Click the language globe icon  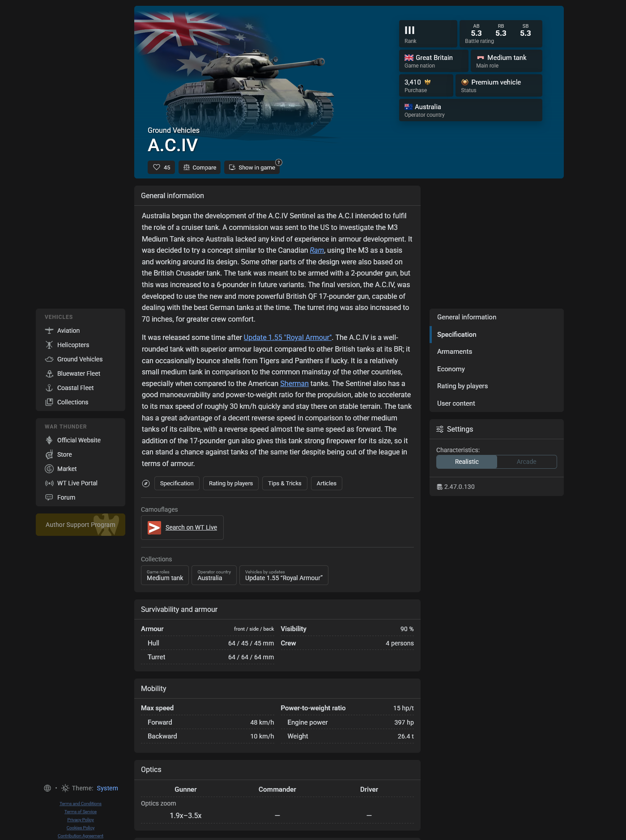point(47,788)
